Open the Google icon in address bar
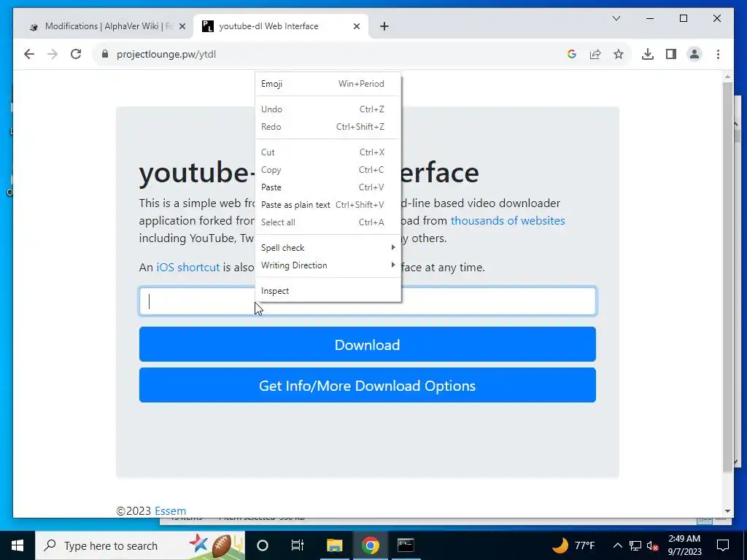The width and height of the screenshot is (747, 560). pos(572,54)
